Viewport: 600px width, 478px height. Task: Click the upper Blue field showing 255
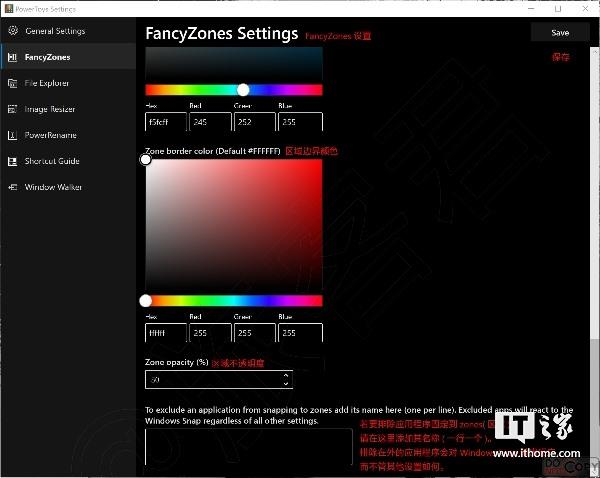(x=300, y=122)
